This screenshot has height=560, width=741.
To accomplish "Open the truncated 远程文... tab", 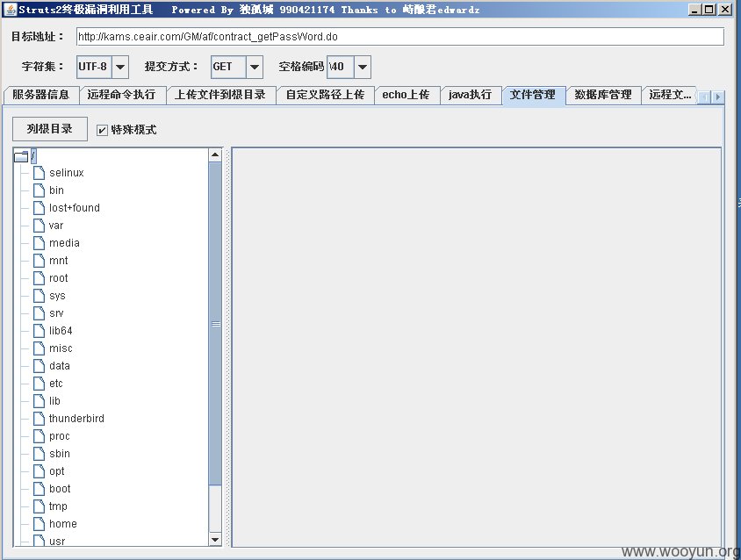I will (670, 95).
